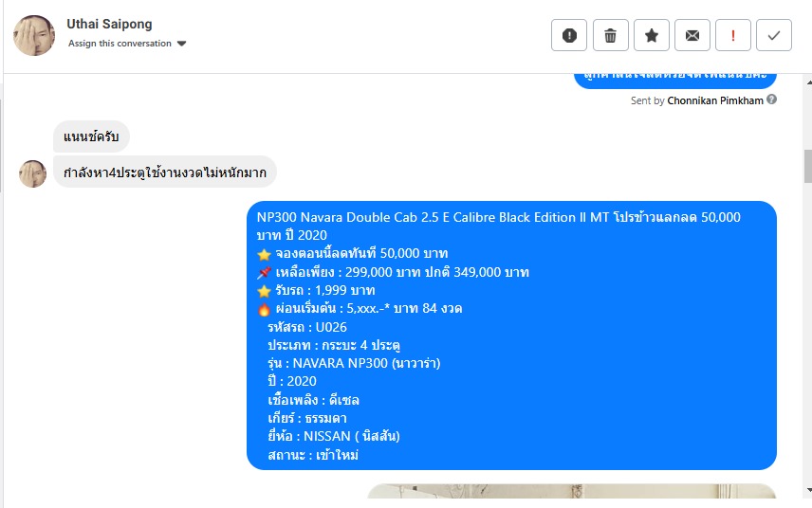Open the partially visible image attachment below
This screenshot has height=508, width=812.
[572, 491]
